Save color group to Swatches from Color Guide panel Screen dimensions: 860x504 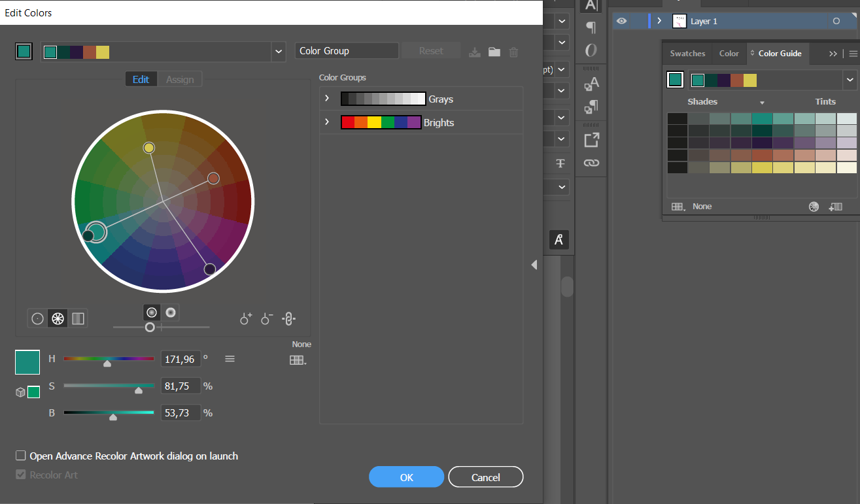pyautogui.click(x=836, y=207)
